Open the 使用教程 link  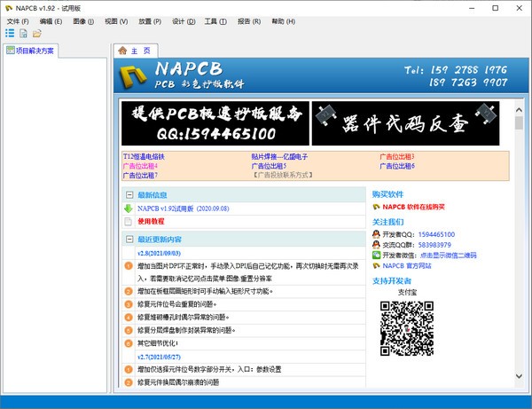pos(151,222)
